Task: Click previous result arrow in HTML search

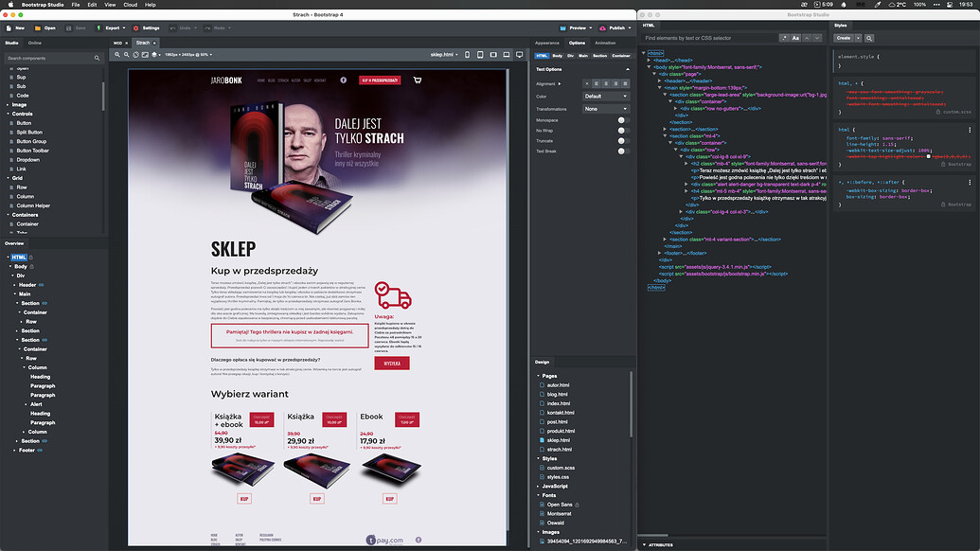Action: pos(807,38)
